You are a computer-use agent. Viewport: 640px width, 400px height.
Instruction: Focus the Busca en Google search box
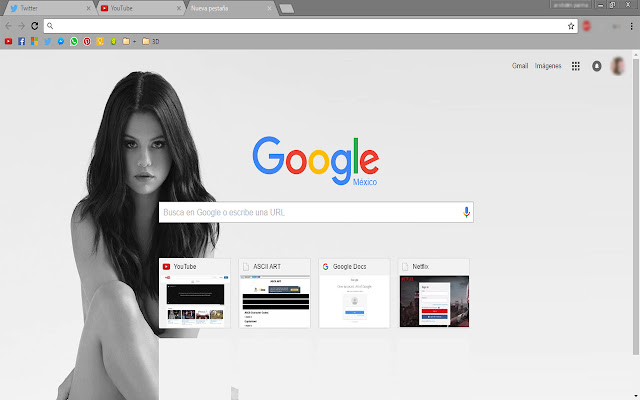tap(316, 212)
